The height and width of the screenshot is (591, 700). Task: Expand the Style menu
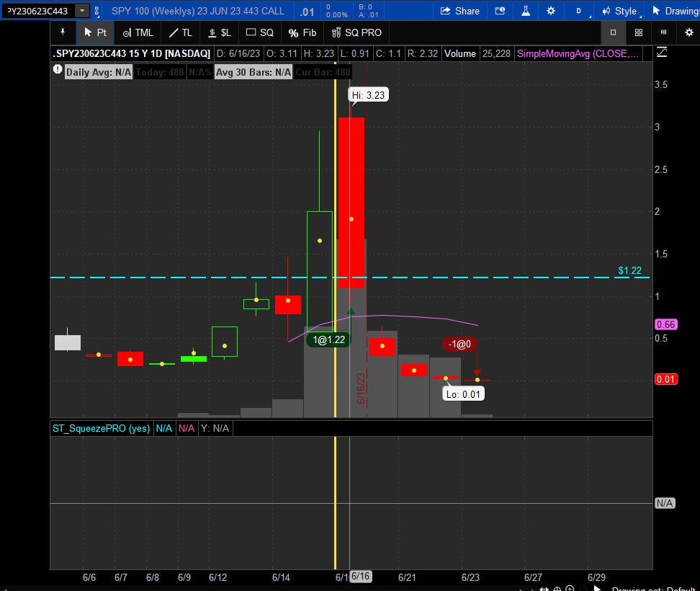point(619,11)
